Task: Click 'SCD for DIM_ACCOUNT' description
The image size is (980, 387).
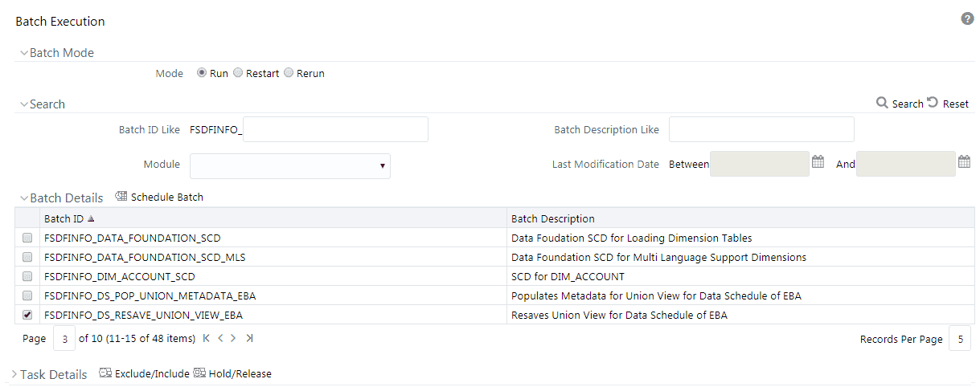Action: (x=568, y=276)
